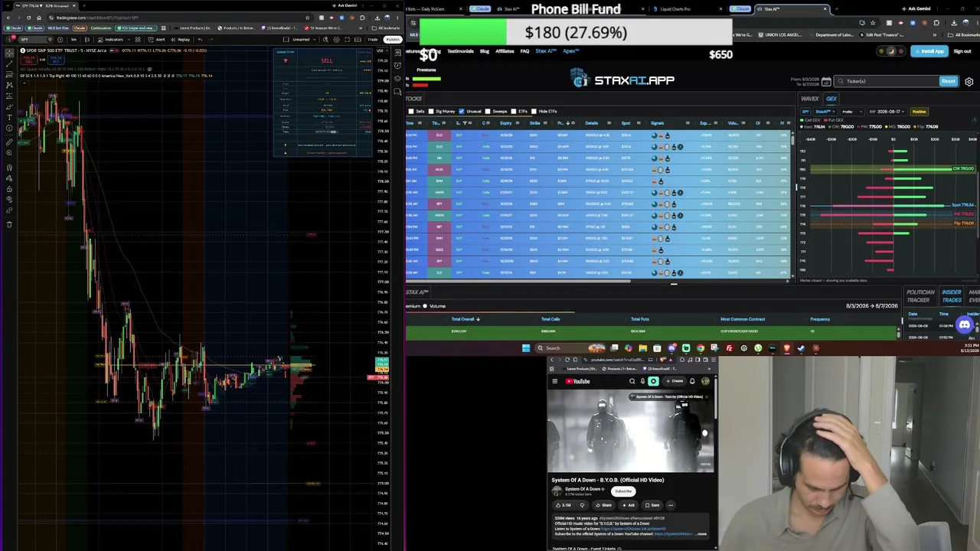Image resolution: width=980 pixels, height=551 pixels.
Task: Open the Politician Tracker tab
Action: [920, 296]
